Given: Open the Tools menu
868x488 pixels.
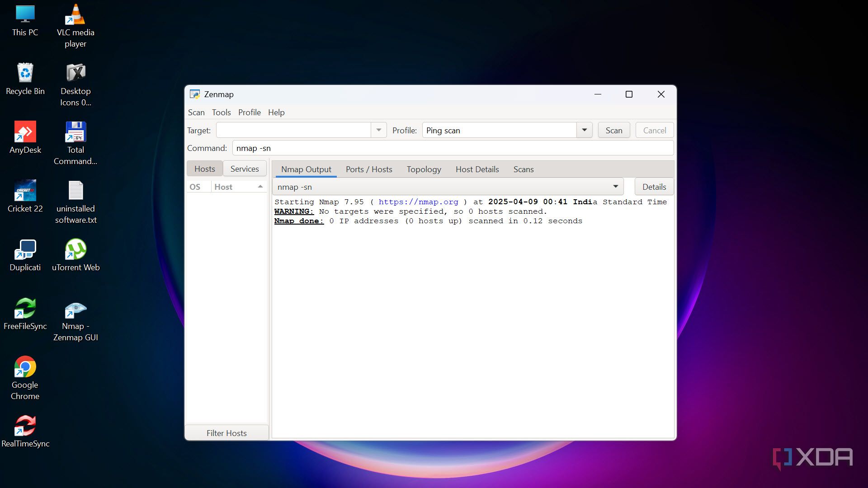Looking at the screenshot, I should tap(221, 113).
